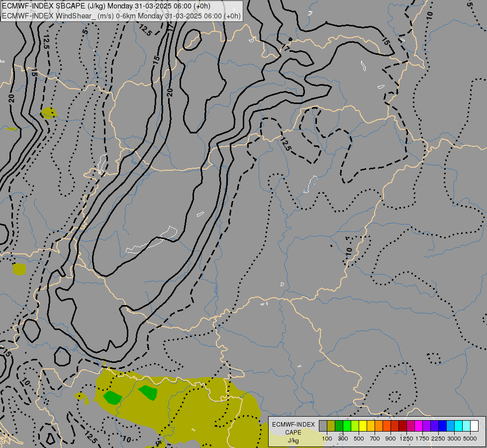Click the legend value 300

[343, 439]
